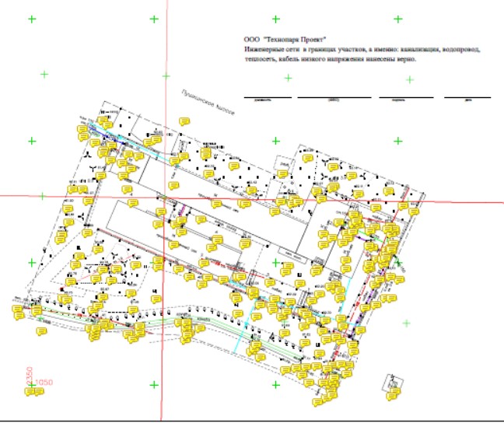Image resolution: width=504 pixels, height=423 pixels.
Task: Click the (ФИО) signature line
Action: [334, 98]
